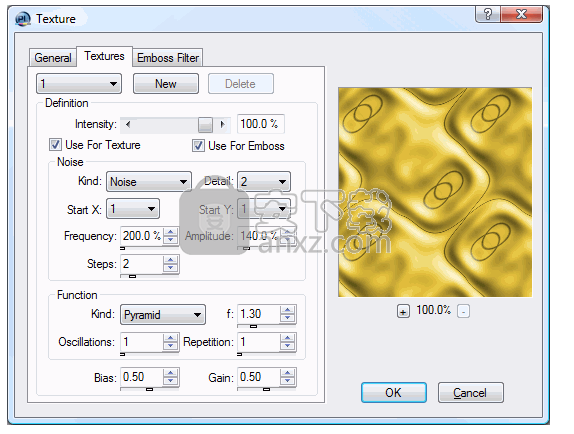Click the zoom out minus icon under preview
The height and width of the screenshot is (434, 574).
(x=463, y=312)
